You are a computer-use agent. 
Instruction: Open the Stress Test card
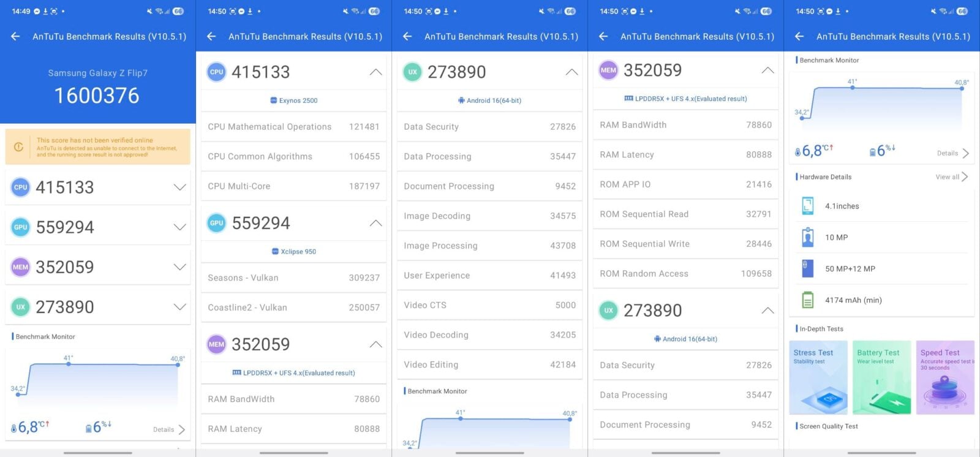click(x=818, y=377)
